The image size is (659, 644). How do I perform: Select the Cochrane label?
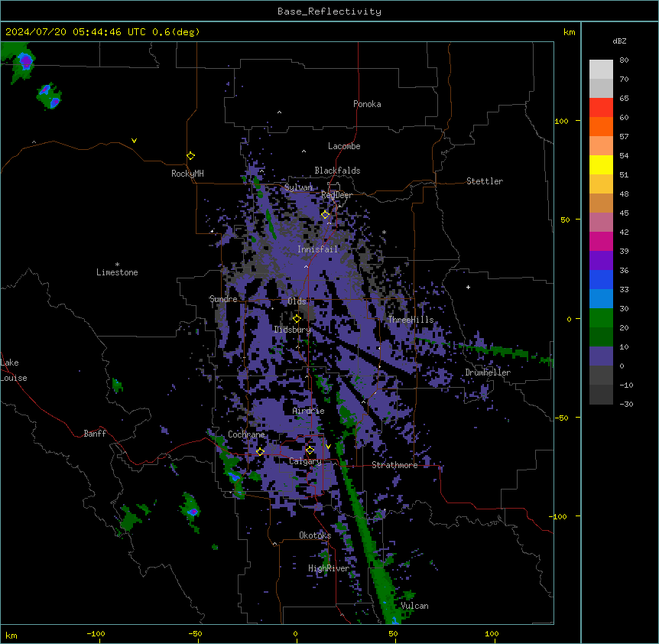tap(246, 434)
